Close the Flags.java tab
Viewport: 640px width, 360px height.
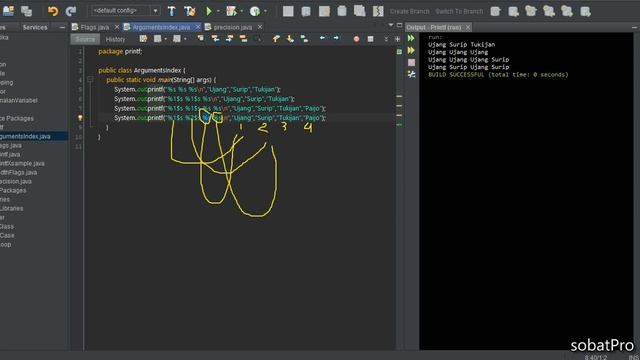tap(117, 27)
